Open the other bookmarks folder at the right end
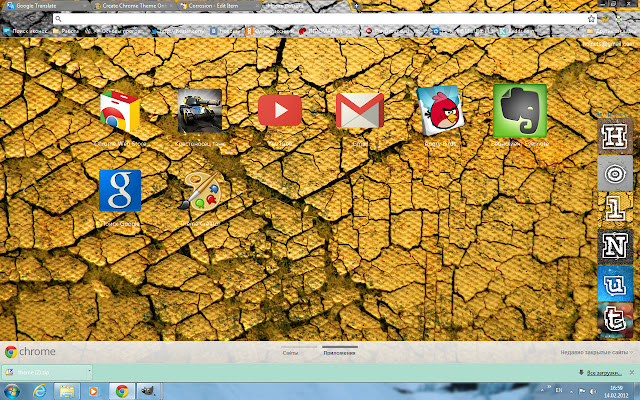The image size is (640, 400). coord(611,31)
